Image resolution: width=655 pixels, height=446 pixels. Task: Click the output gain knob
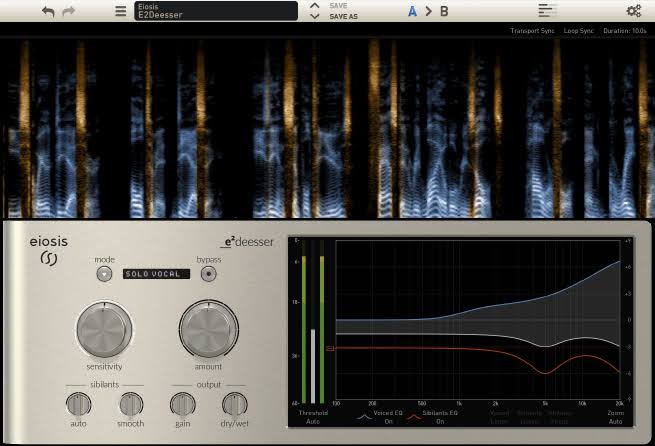[183, 404]
